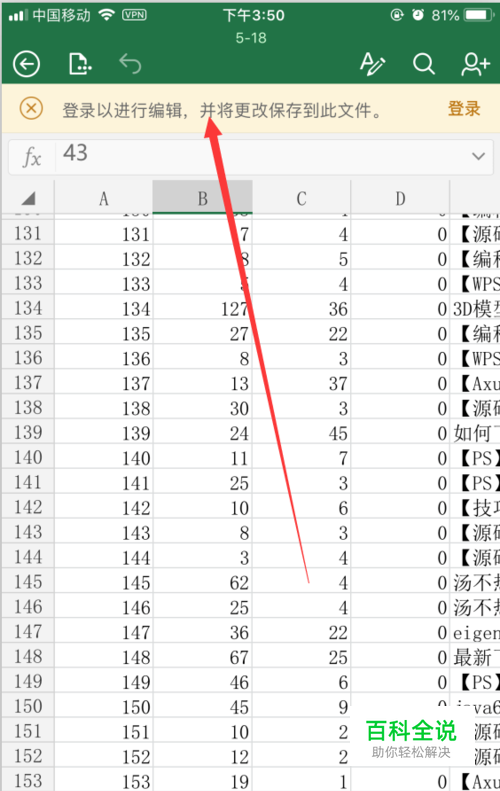Select row header 153
The width and height of the screenshot is (500, 791).
click(28, 780)
